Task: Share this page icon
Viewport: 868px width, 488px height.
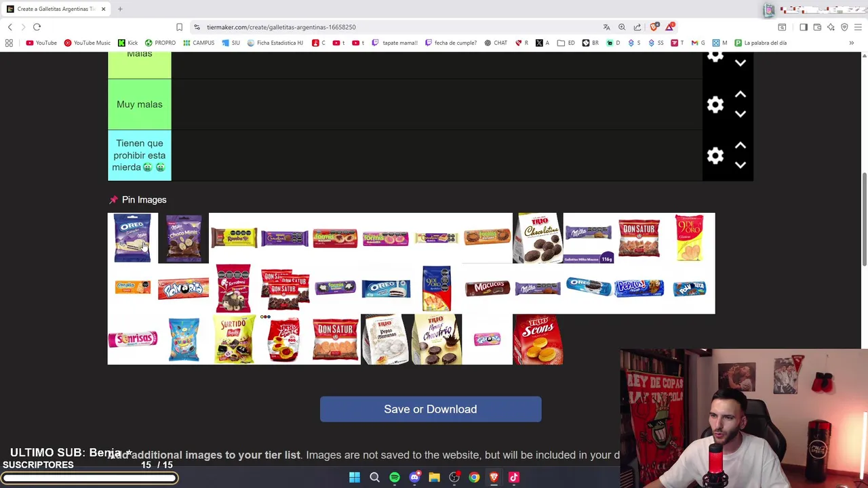Action: click(637, 27)
